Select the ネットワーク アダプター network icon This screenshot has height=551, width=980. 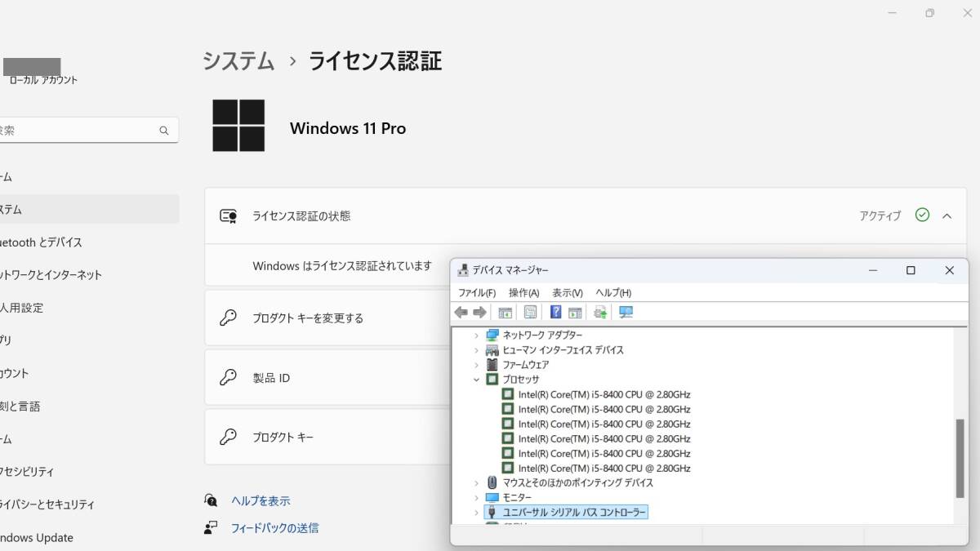pos(492,335)
